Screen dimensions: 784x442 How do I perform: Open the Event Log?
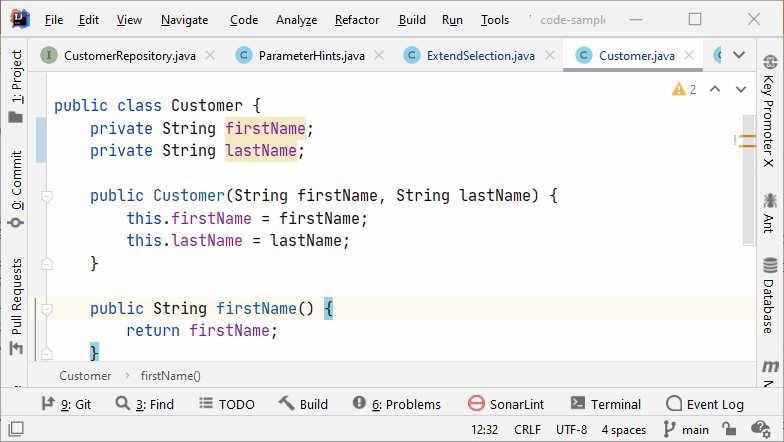point(705,404)
